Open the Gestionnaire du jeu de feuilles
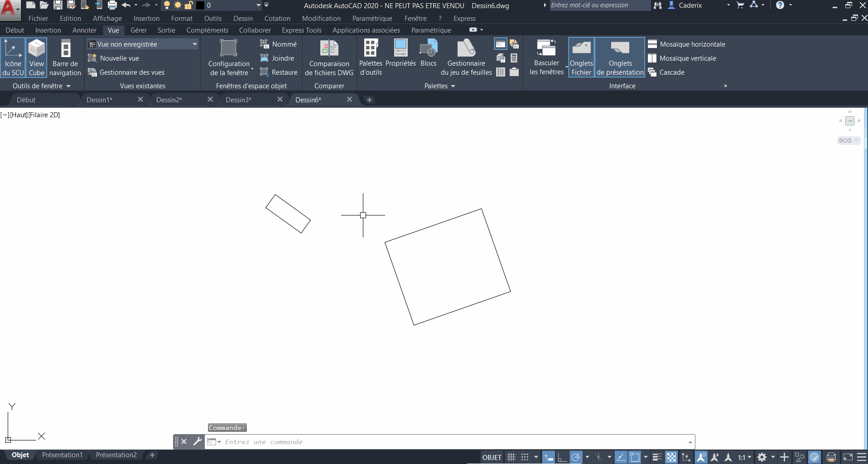This screenshot has width=868, height=464. coord(466,57)
